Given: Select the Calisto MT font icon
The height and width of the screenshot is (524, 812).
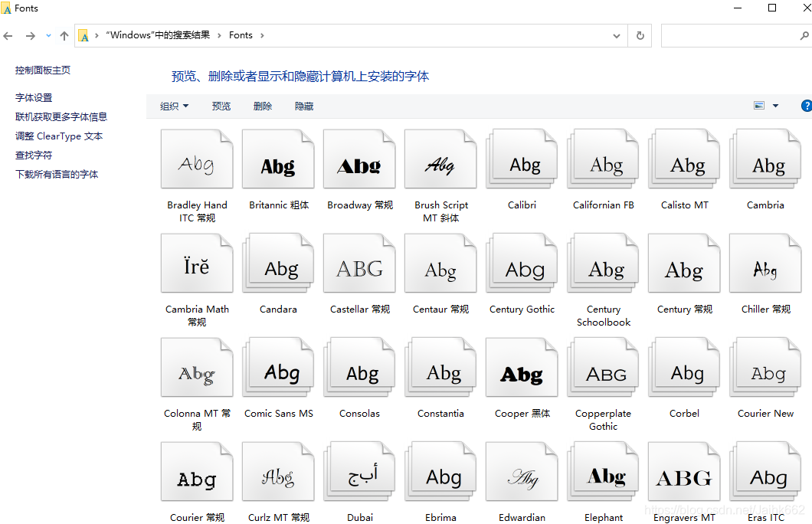Looking at the screenshot, I should pyautogui.click(x=685, y=159).
